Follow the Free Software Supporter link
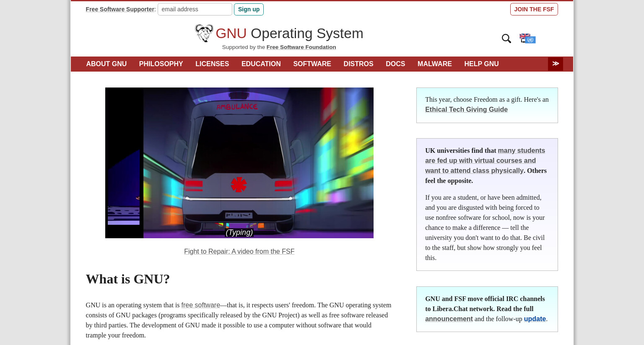The image size is (644, 345). (120, 9)
